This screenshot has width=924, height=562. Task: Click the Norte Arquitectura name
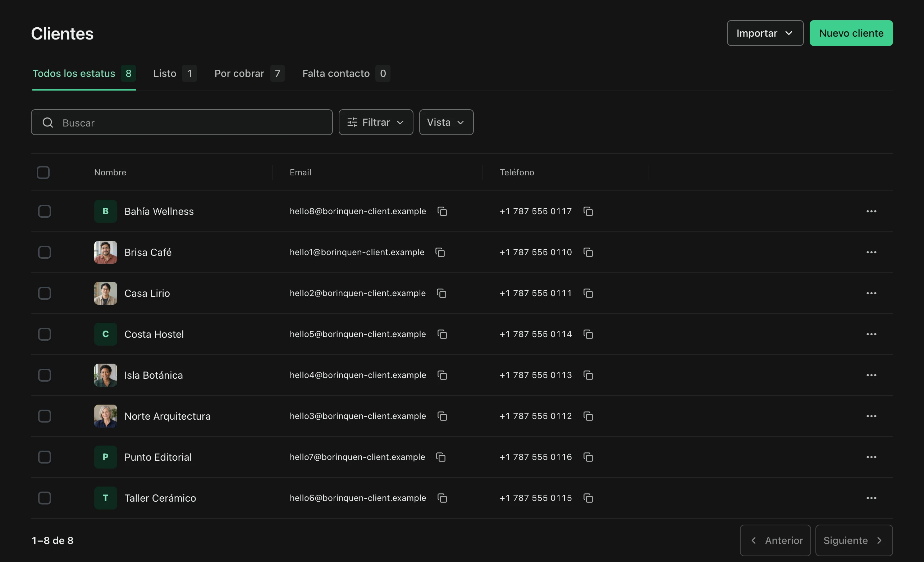[x=167, y=416]
